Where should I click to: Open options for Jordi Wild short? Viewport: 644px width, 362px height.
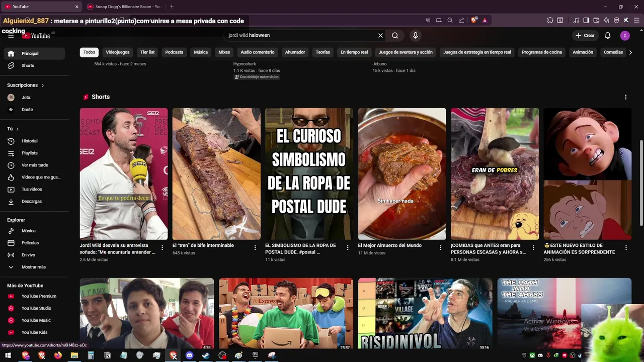point(162,247)
